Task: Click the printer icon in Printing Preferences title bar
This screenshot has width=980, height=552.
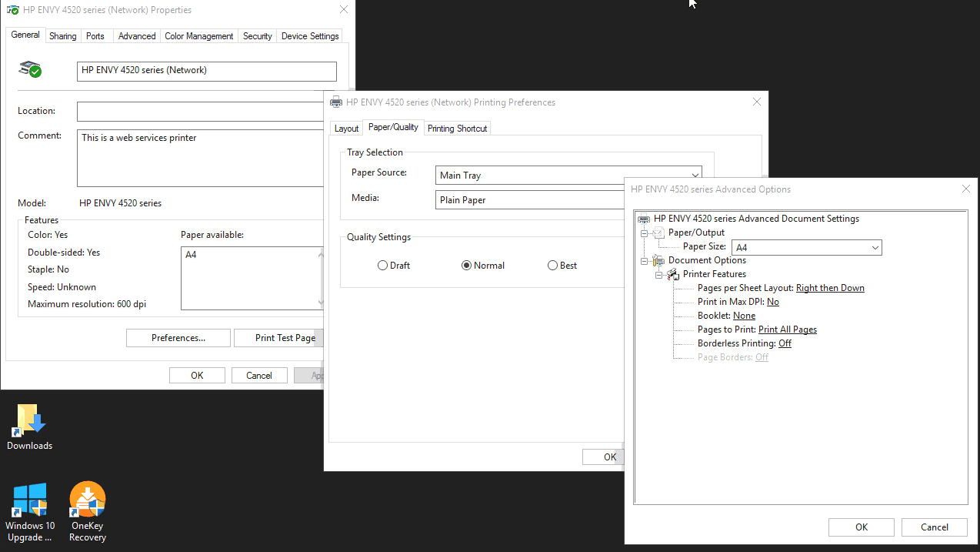Action: coord(335,102)
